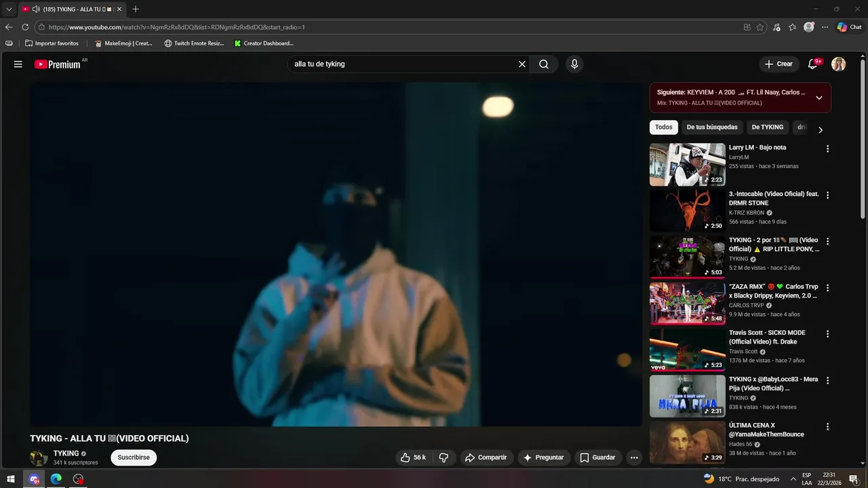
Task: Open title Travis Scott - SICKO MODE
Action: tap(767, 337)
